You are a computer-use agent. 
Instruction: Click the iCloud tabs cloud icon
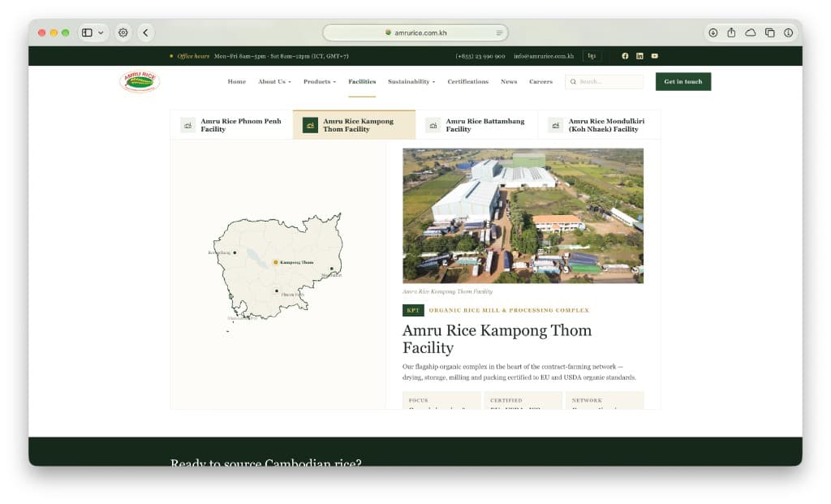751,32
